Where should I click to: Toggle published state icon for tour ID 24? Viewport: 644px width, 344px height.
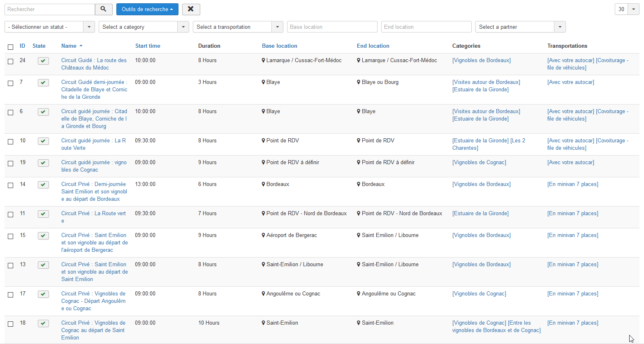(x=43, y=61)
